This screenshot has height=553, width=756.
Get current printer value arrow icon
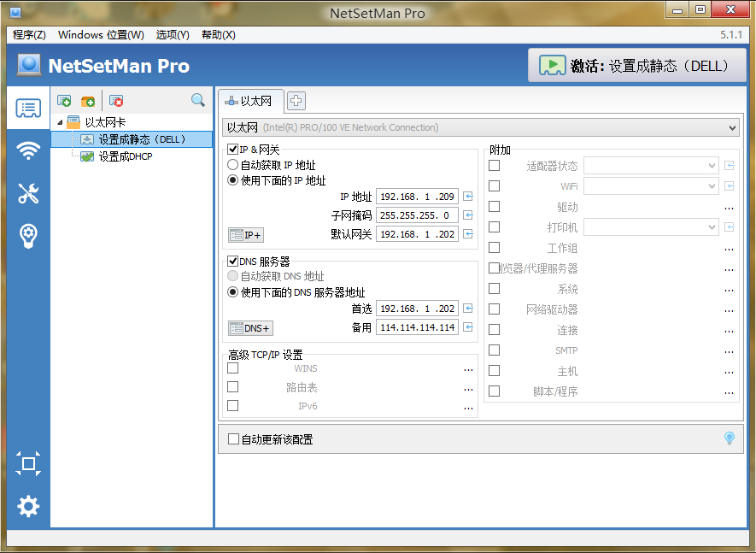[x=730, y=226]
